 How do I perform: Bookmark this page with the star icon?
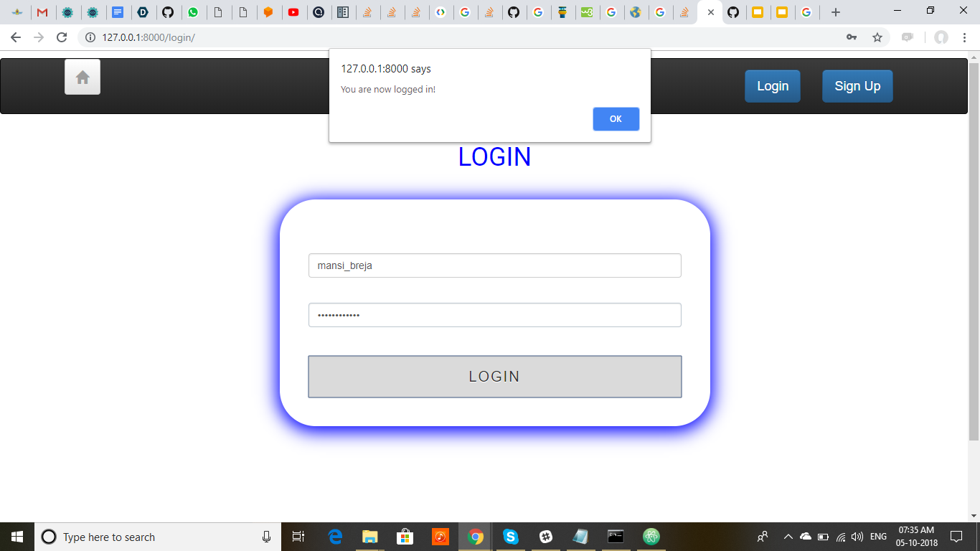point(877,37)
